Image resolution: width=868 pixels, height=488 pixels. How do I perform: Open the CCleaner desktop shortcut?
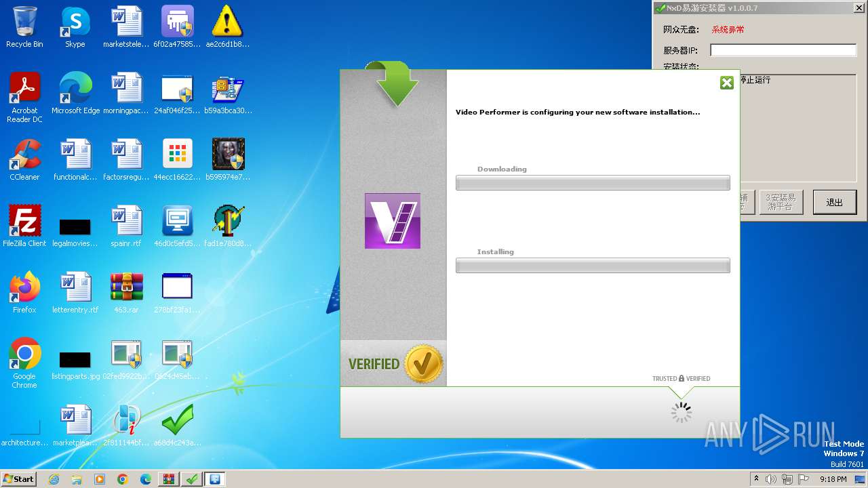pyautogui.click(x=24, y=160)
